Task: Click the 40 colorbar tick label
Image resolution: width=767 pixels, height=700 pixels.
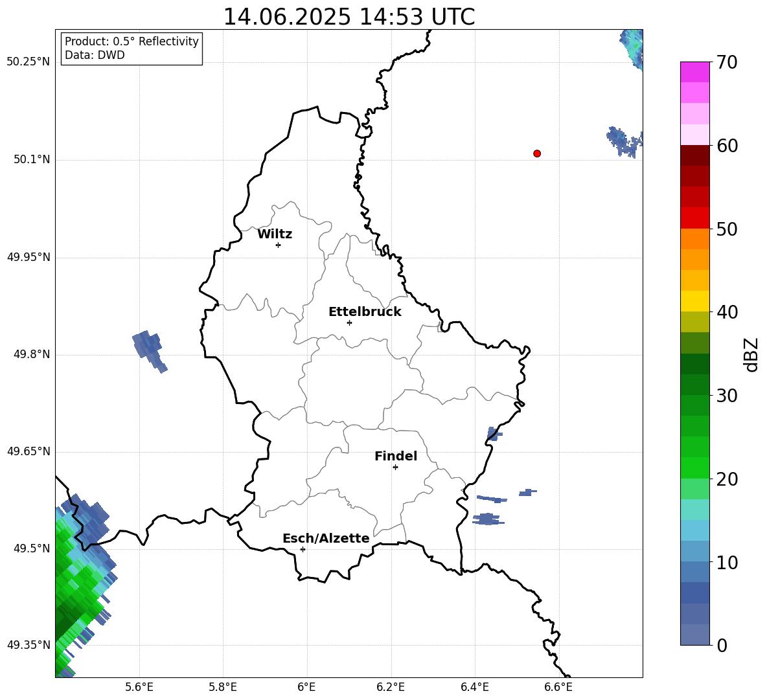Action: tap(727, 312)
